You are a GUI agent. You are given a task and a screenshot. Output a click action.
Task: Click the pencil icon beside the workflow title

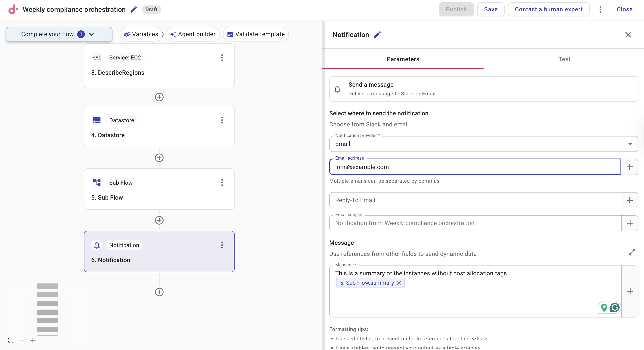click(134, 9)
